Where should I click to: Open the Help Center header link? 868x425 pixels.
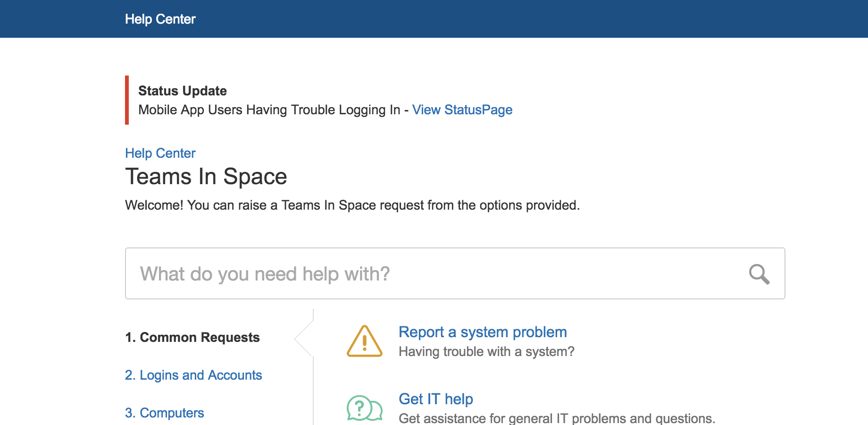(x=160, y=19)
